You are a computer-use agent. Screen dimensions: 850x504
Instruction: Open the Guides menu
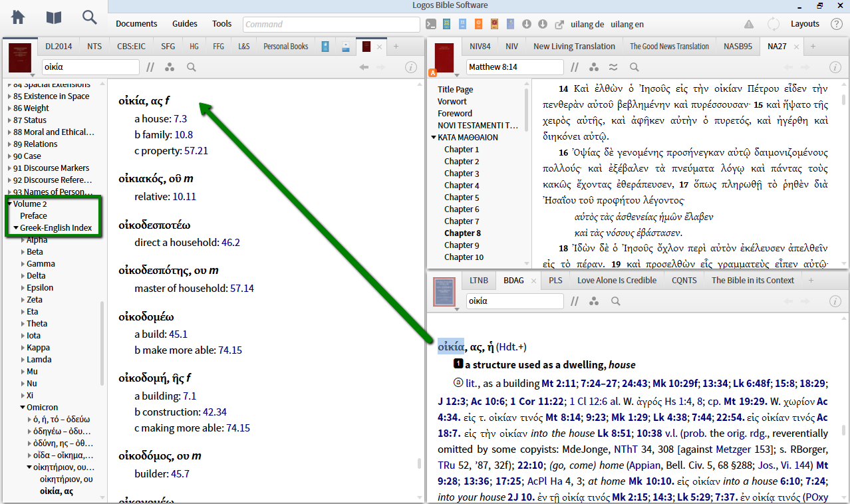(185, 24)
